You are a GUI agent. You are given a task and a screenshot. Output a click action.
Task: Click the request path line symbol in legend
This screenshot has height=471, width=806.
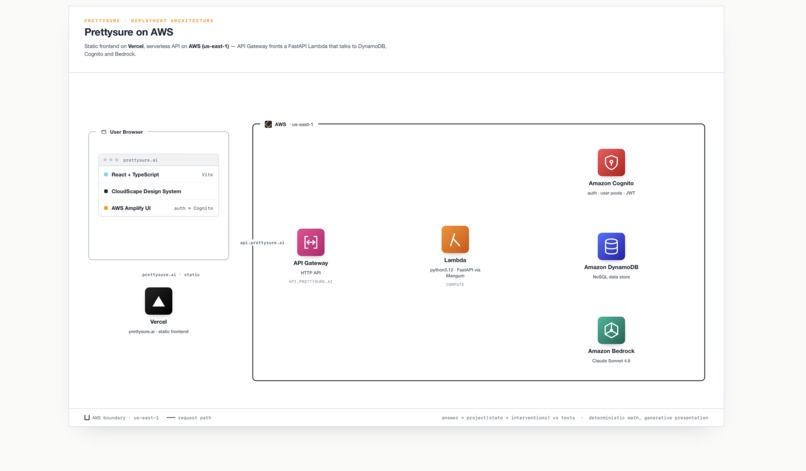(x=171, y=418)
